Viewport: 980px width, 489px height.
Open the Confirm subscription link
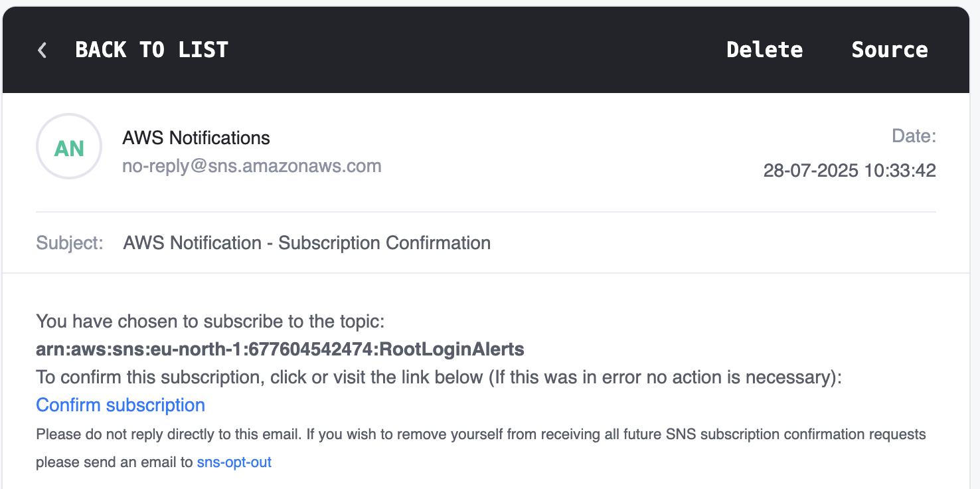[120, 405]
